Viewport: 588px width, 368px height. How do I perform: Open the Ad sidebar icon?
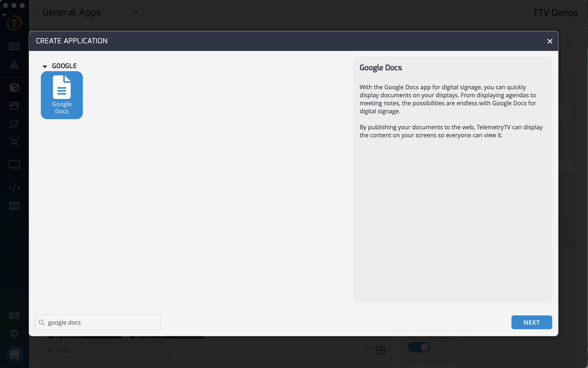point(14,206)
